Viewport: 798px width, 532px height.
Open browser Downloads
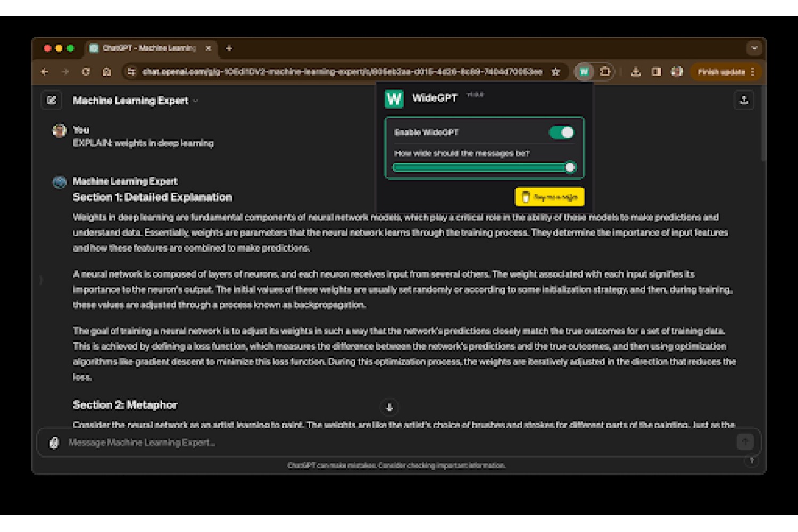click(635, 72)
